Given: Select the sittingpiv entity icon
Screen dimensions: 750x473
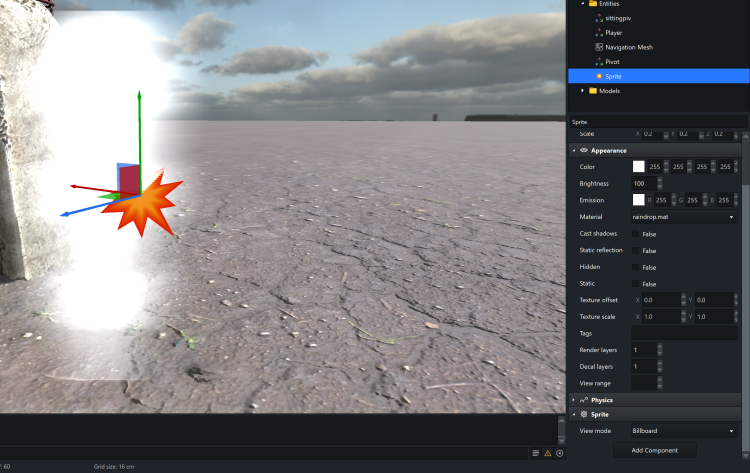Looking at the screenshot, I should point(599,18).
